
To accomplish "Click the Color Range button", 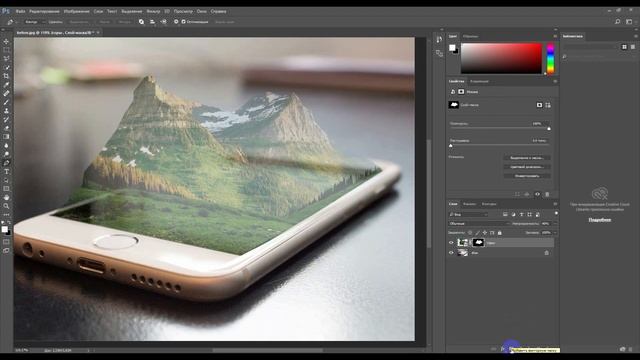I will pyautogui.click(x=527, y=167).
